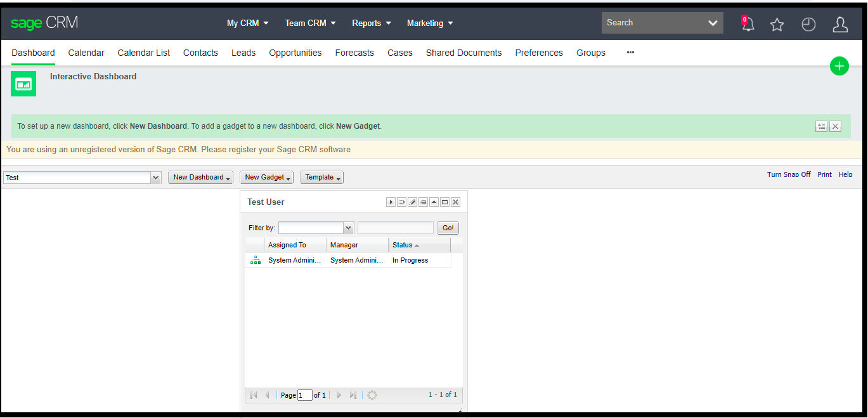The image size is (868, 418).
Task: Click the Interactive Dashboard green icon
Action: [23, 84]
